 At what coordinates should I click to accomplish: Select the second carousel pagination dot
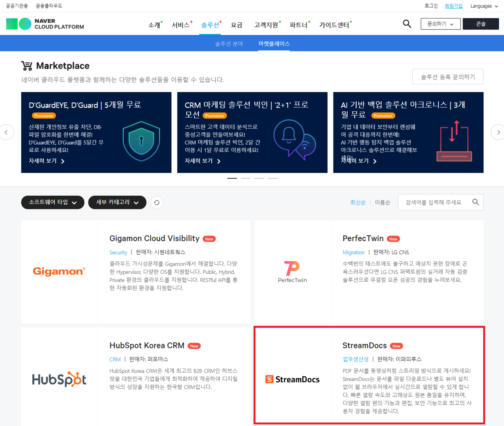point(245,178)
